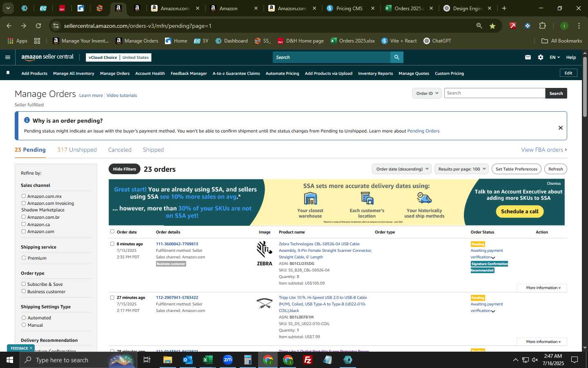This screenshot has height=368, width=588.
Task: Open the Chrome three-dot menu
Action: coord(579,26)
